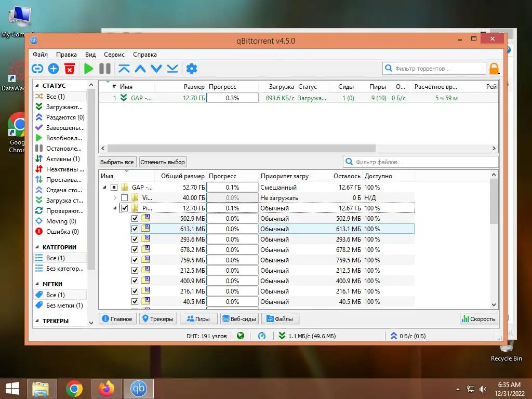Viewport: 532px width, 399px height.
Task: Open the Файл menu
Action: click(40, 54)
